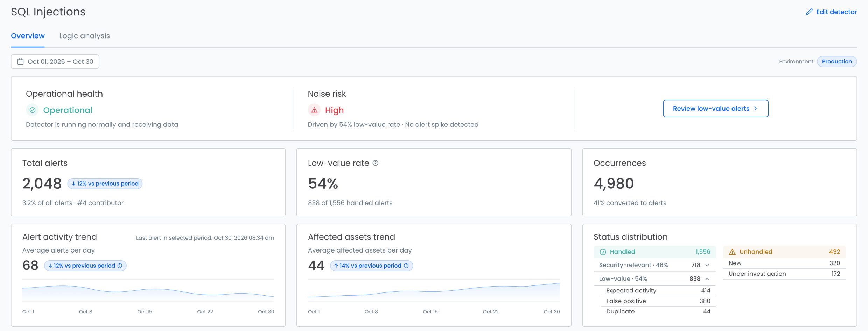Click the Affected assets trend chart line
868x331 pixels.
point(434,291)
